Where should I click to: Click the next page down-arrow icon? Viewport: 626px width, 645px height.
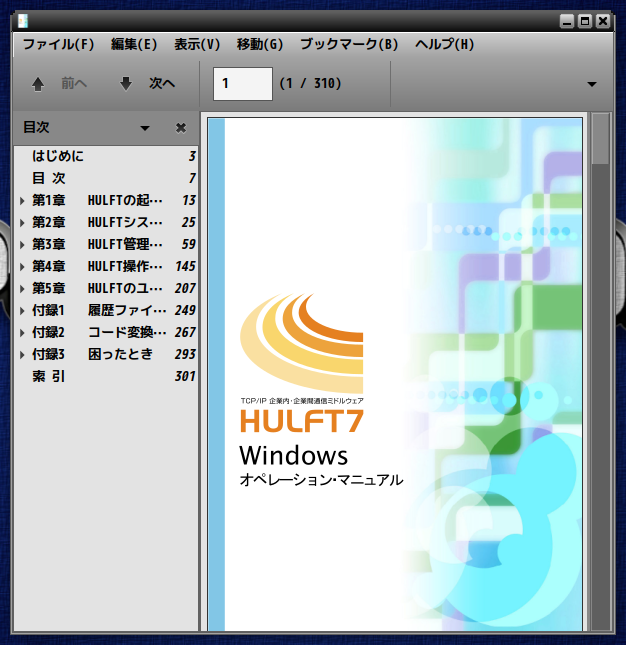point(126,84)
